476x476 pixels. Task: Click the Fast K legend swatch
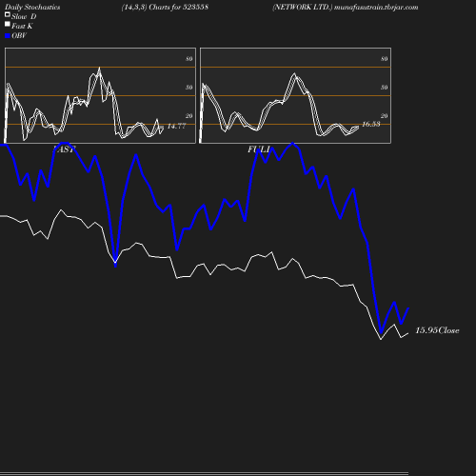click(x=8, y=24)
